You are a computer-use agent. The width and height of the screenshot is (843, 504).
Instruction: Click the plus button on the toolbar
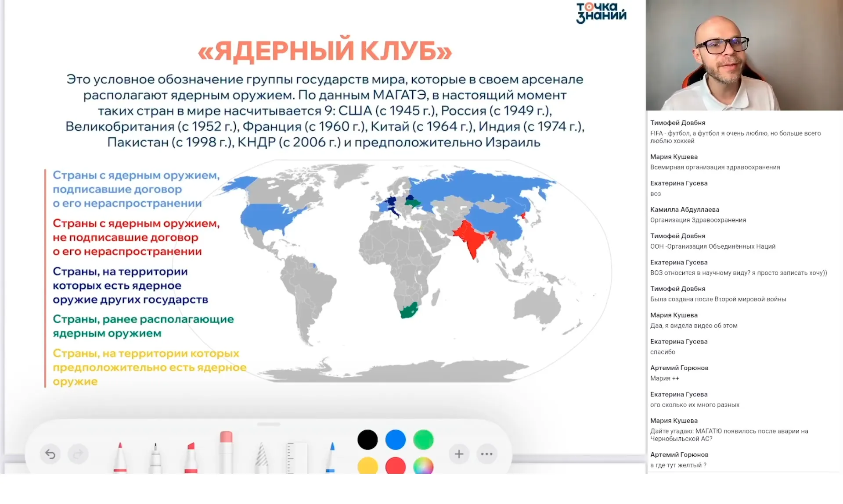[459, 454]
